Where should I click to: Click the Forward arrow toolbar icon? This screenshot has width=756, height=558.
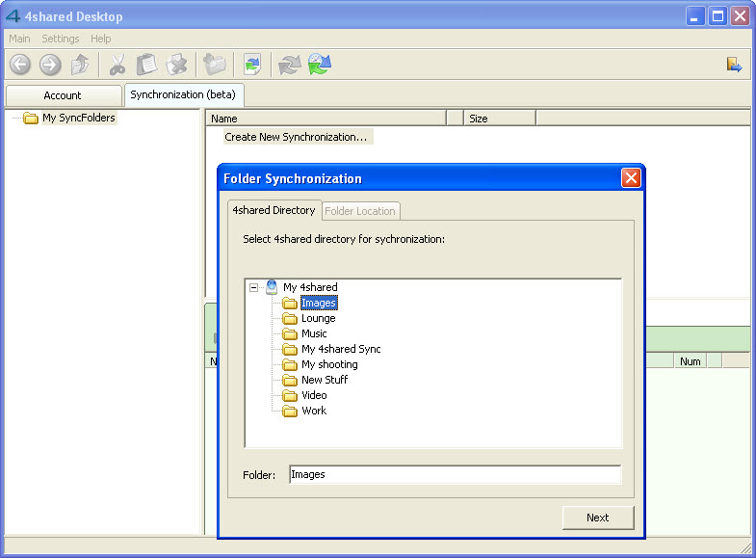point(50,65)
